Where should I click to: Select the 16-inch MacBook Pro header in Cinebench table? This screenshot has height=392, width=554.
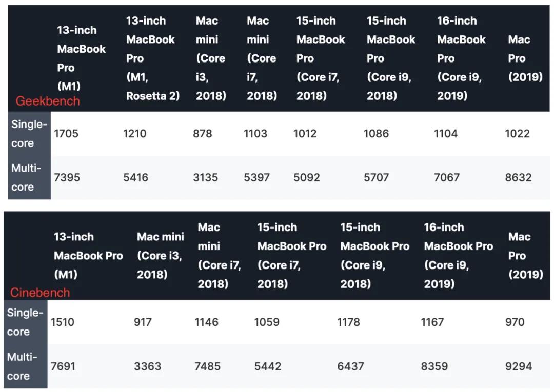pos(458,255)
